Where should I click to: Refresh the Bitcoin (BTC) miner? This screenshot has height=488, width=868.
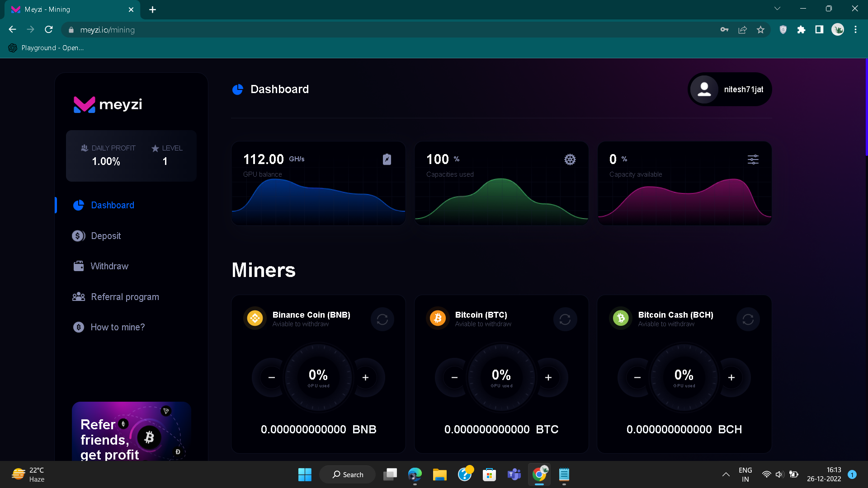click(565, 319)
